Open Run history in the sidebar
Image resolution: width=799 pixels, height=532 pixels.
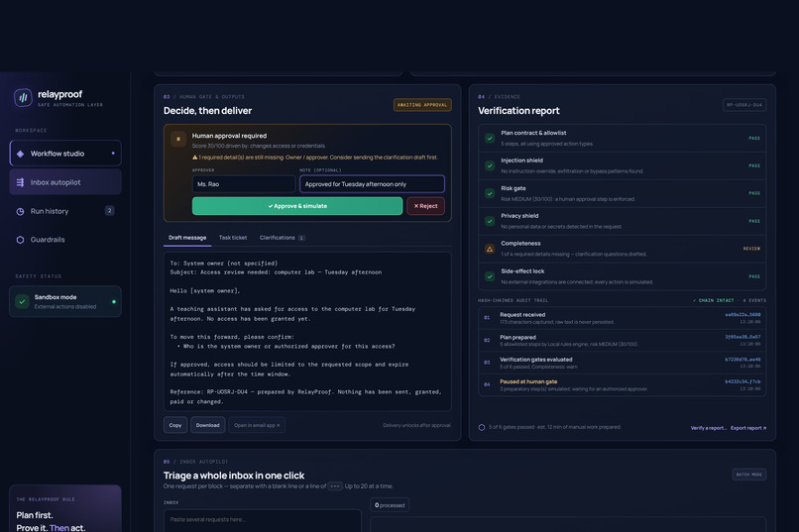[65, 211]
